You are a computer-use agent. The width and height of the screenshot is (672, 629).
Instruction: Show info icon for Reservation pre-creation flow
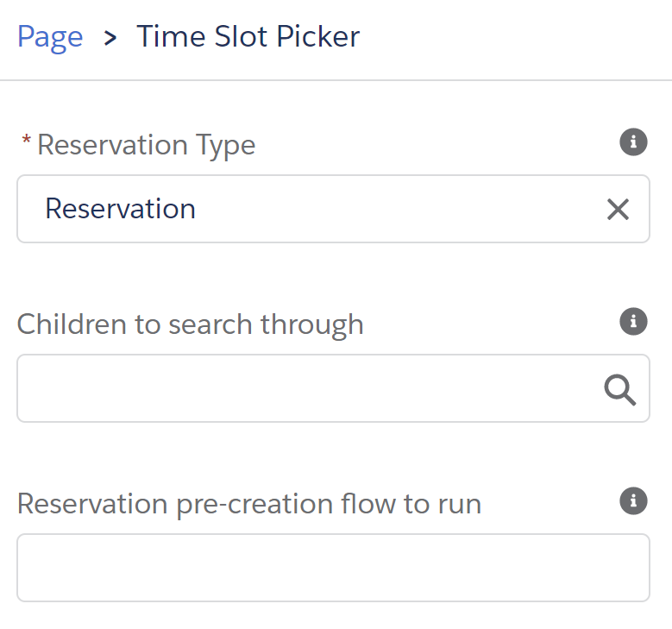pyautogui.click(x=633, y=501)
